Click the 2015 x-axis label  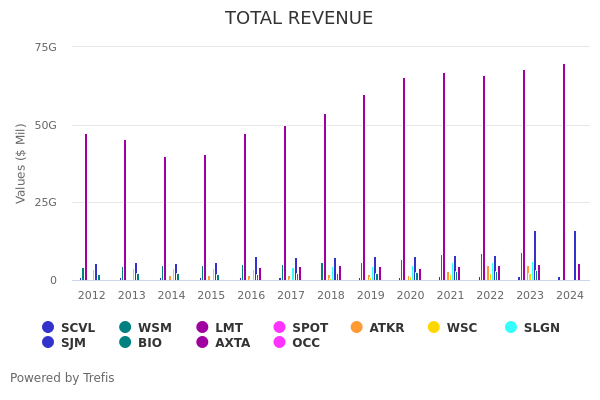pyautogui.click(x=211, y=296)
